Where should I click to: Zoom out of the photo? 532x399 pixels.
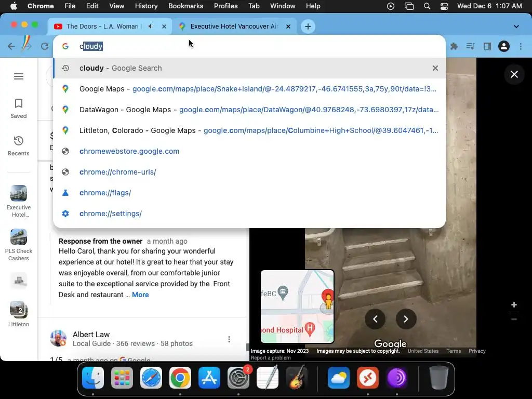(514, 320)
